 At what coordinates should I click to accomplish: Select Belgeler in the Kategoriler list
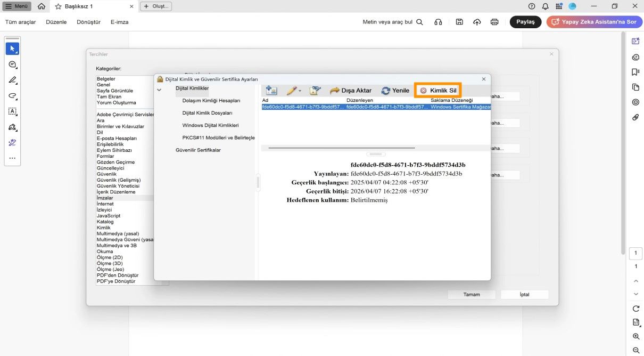coord(106,79)
